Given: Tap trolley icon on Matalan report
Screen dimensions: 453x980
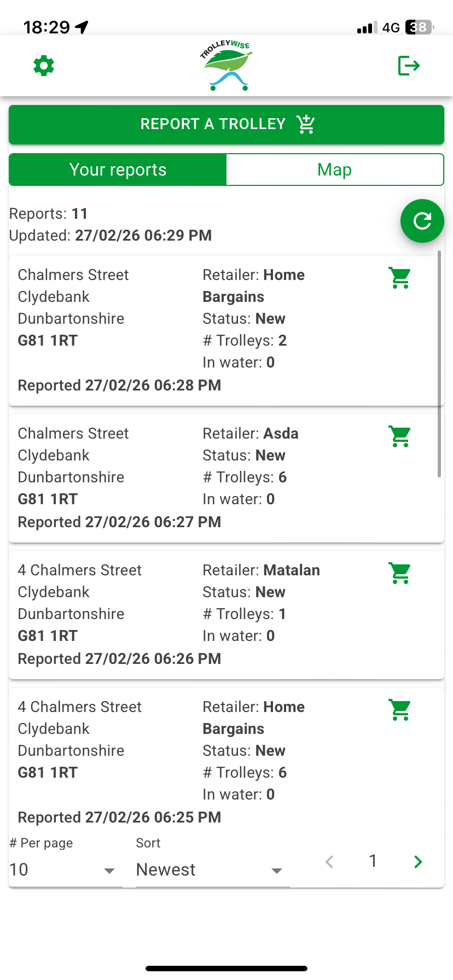Looking at the screenshot, I should pos(400,573).
